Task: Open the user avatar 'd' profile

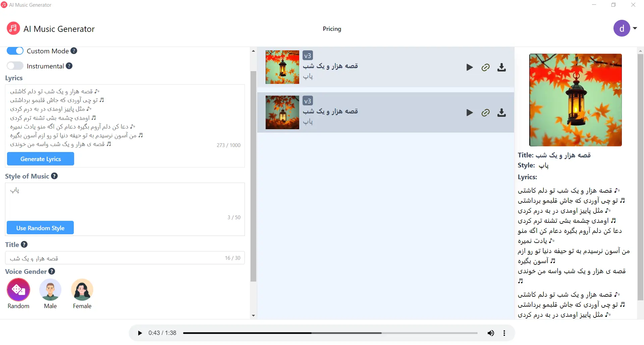Action: pyautogui.click(x=622, y=29)
